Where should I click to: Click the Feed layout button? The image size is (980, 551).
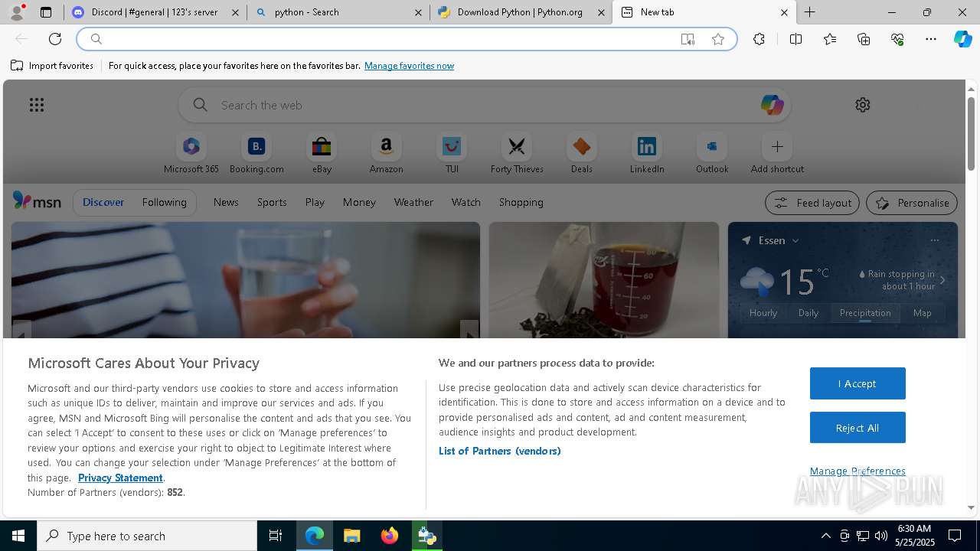coord(812,203)
